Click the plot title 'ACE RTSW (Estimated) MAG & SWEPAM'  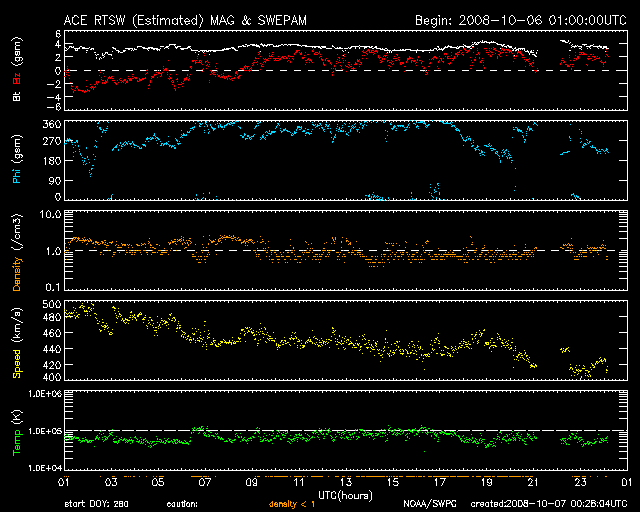pos(185,20)
